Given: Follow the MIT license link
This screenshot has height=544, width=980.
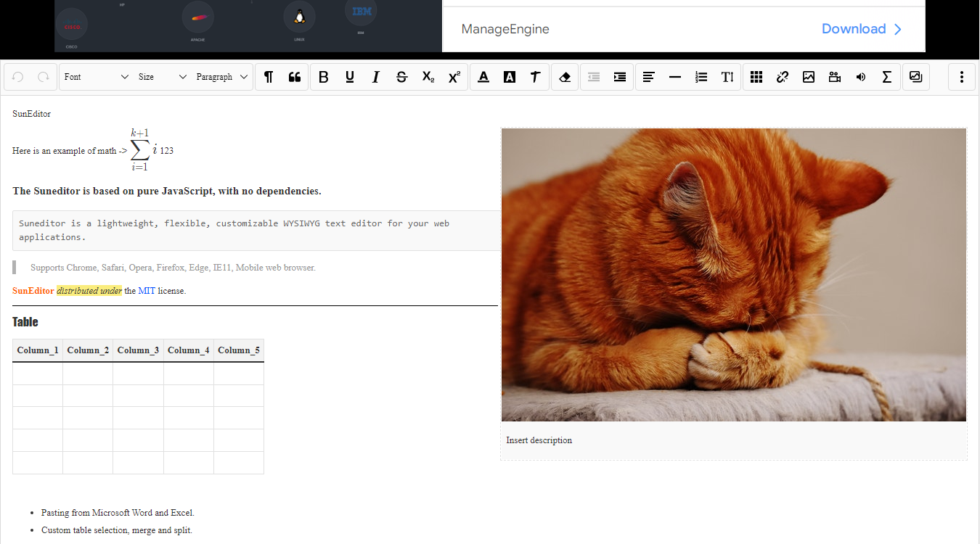Looking at the screenshot, I should click(147, 291).
